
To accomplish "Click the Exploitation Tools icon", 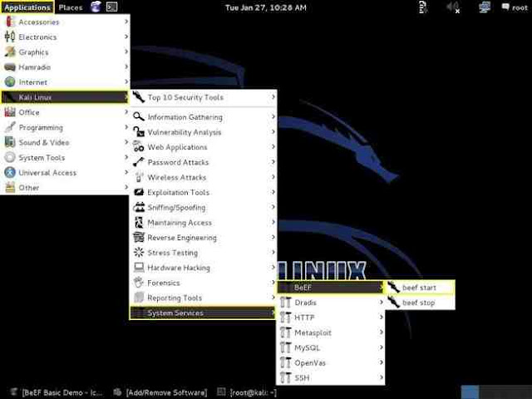I will (x=139, y=192).
